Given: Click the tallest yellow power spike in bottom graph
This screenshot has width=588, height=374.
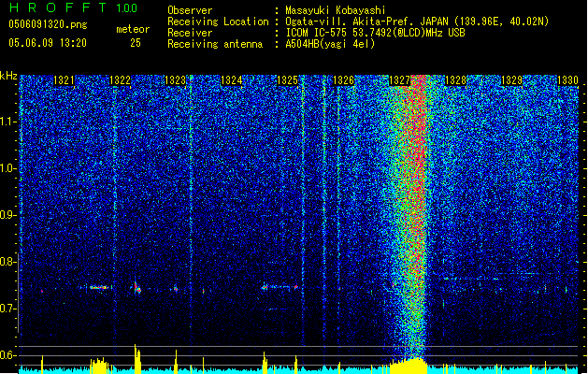Looking at the screenshot, I should point(136,359).
